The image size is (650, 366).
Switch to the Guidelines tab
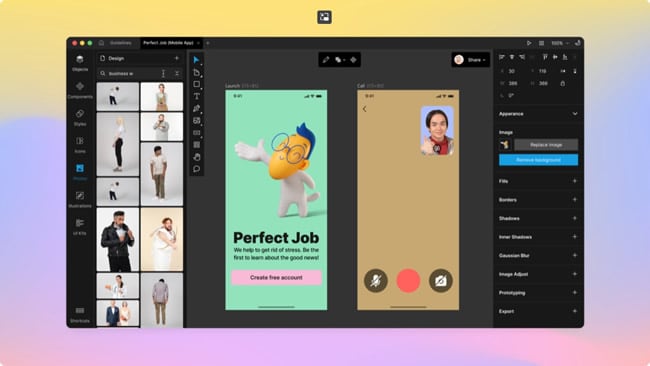point(121,43)
